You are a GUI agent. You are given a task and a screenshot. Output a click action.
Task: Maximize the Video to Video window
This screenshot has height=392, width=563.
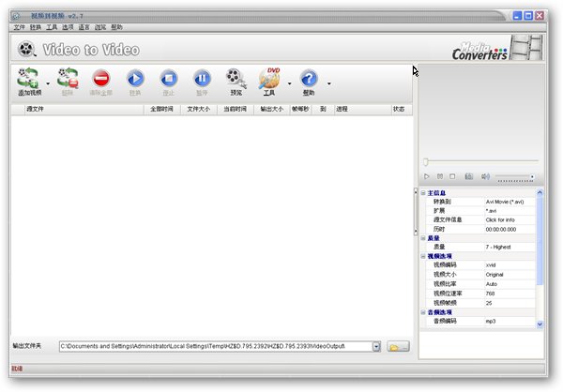click(x=528, y=15)
